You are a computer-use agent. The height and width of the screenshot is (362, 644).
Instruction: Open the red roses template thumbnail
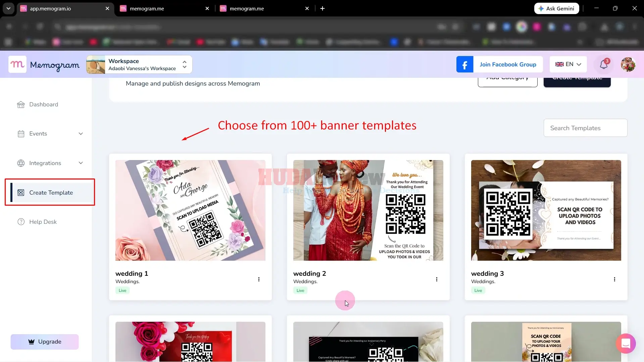point(190,342)
